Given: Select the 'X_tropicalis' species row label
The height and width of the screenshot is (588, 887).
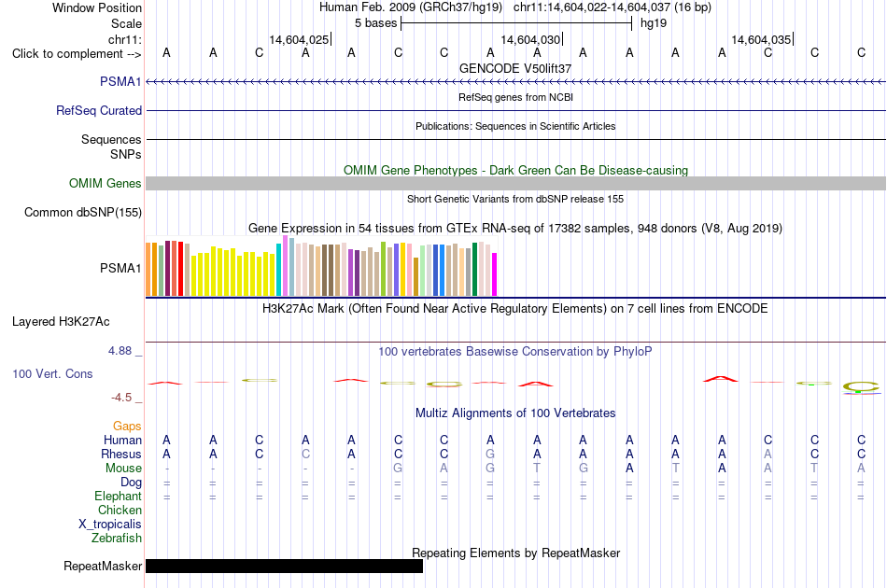Looking at the screenshot, I should coord(110,525).
